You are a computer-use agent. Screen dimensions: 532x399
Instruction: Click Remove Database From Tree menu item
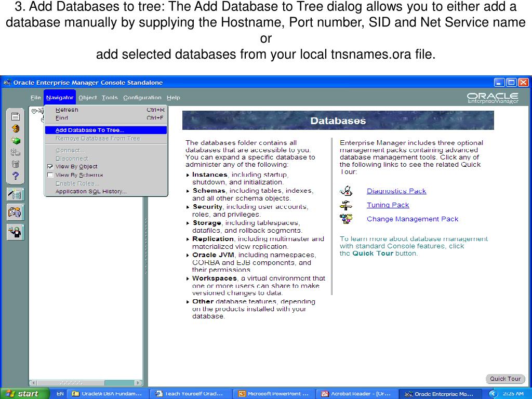pos(106,138)
